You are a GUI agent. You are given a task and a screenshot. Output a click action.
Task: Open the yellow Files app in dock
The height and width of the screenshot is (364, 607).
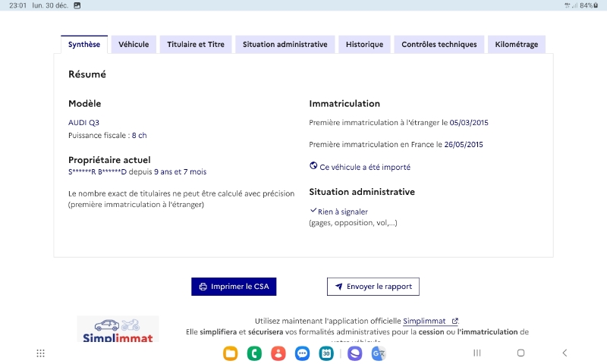pos(231,353)
